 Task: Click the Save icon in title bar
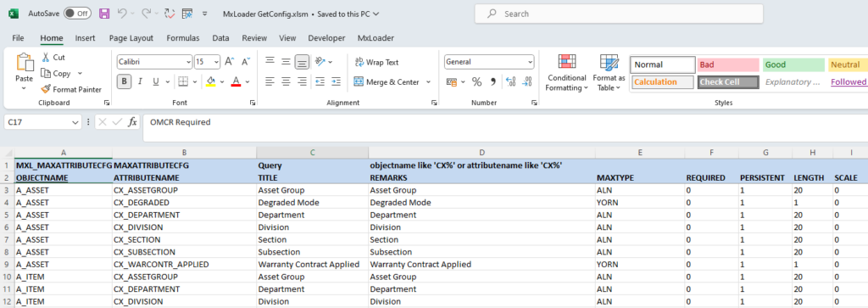(x=104, y=14)
